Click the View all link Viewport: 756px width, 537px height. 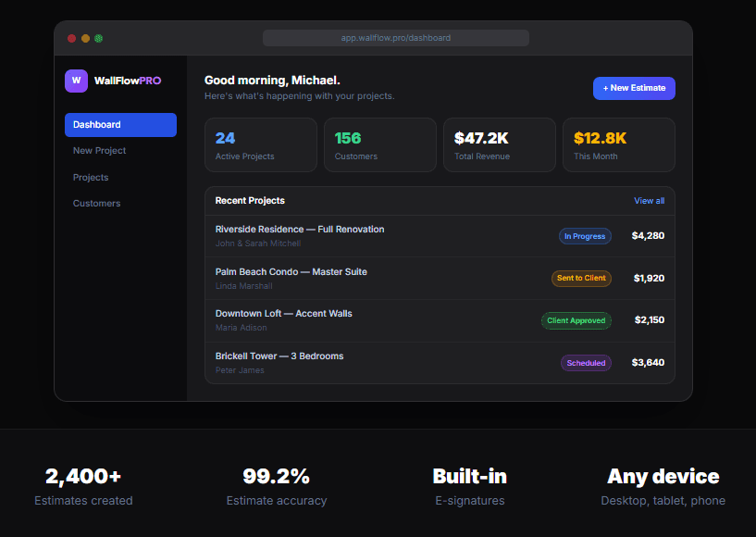click(649, 201)
